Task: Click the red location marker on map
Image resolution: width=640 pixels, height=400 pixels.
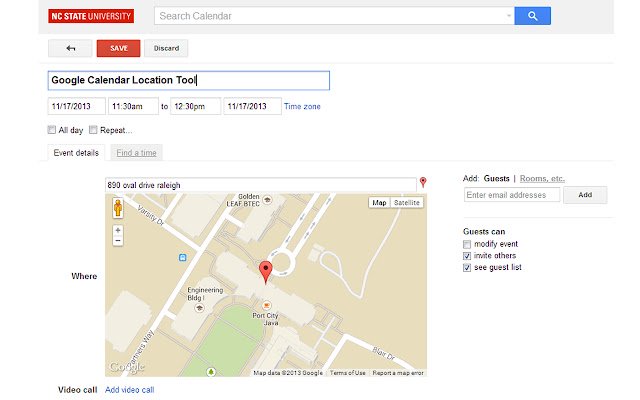Action: pyautogui.click(x=266, y=272)
